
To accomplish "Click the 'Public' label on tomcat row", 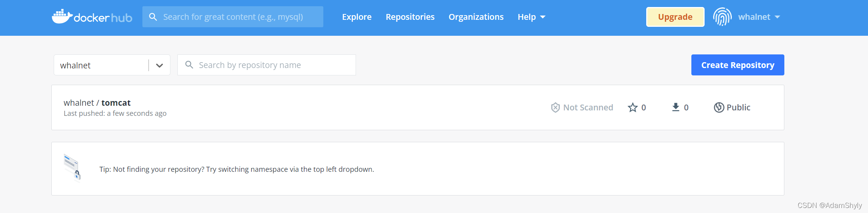I will [738, 107].
